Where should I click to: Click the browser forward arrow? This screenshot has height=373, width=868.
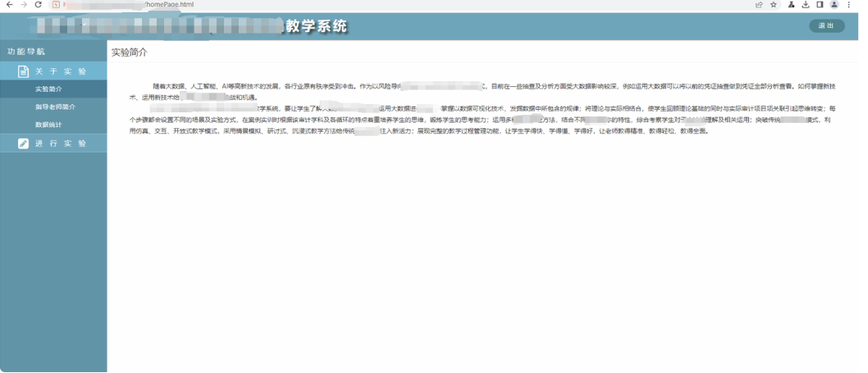tap(23, 4)
